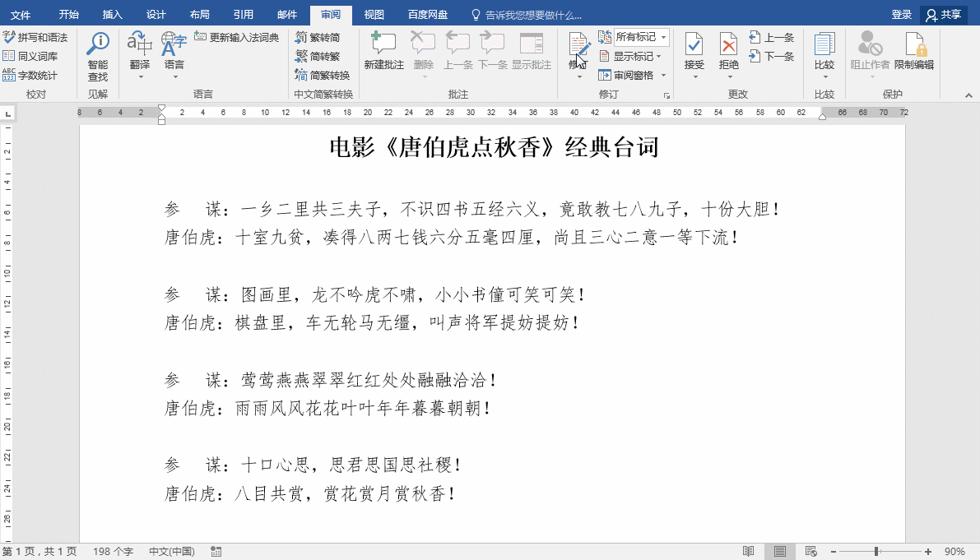Click the 接受 accept change icon
The width and height of the screenshot is (980, 560).
694,55
